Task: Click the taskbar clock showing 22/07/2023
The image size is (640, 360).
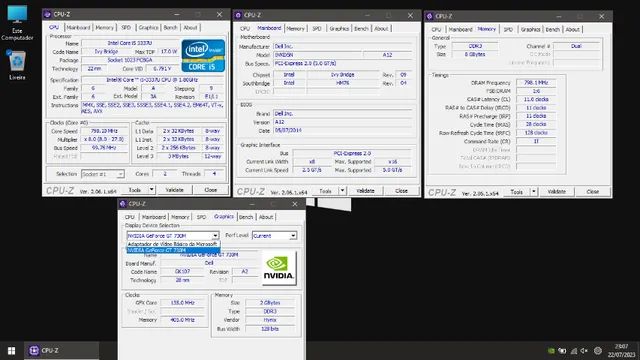Action: 621,351
